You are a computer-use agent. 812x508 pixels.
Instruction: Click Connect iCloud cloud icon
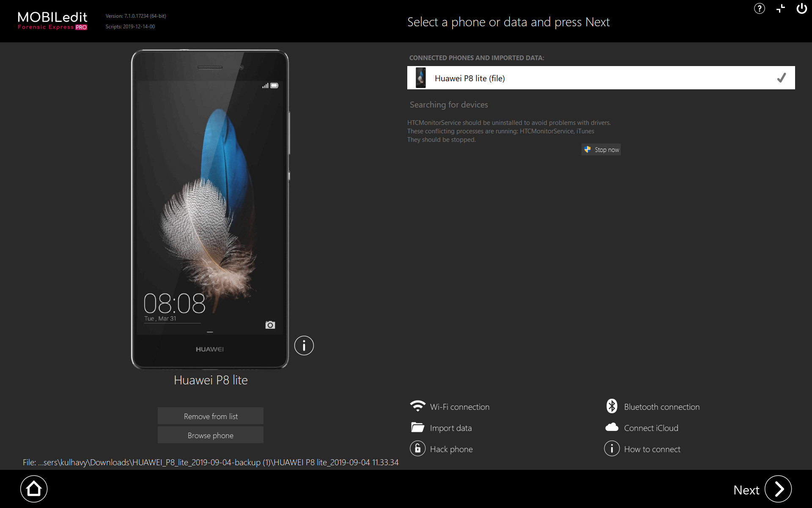pyautogui.click(x=612, y=428)
